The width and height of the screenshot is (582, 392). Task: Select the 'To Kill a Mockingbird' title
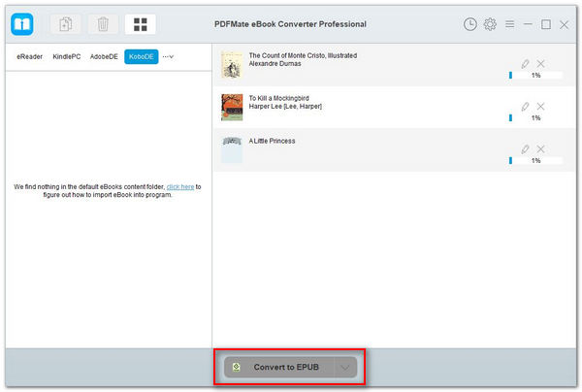point(278,98)
